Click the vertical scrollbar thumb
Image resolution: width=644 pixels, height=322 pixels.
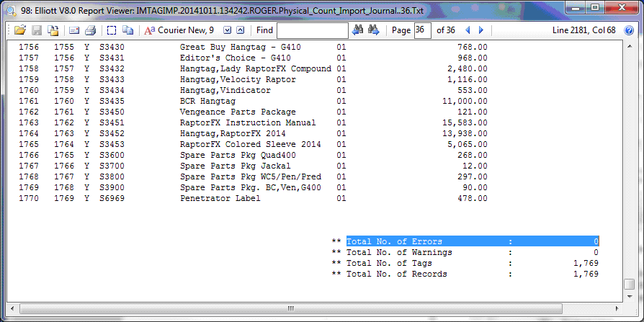click(629, 285)
